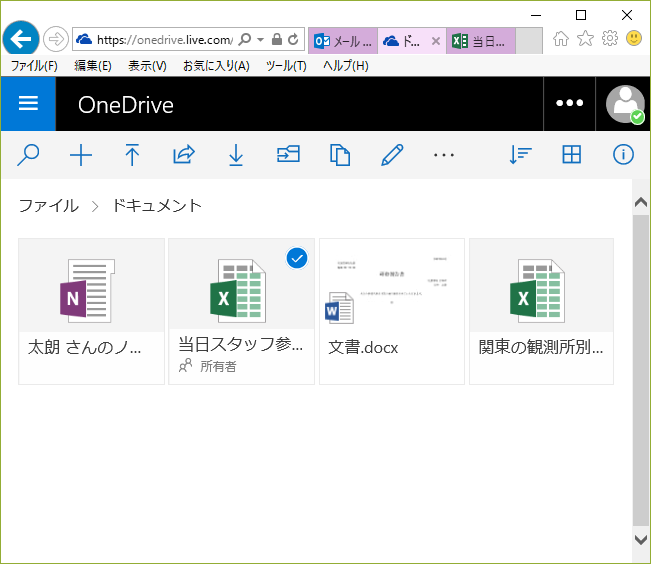Screen dimensions: 651x564
Task: Open the ヘルプ(H) menu
Action: click(x=345, y=66)
